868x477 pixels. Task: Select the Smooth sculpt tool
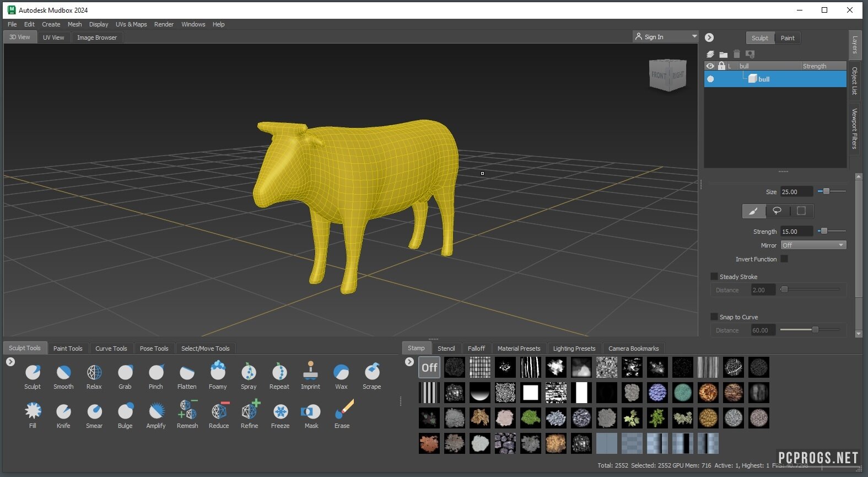[63, 373]
